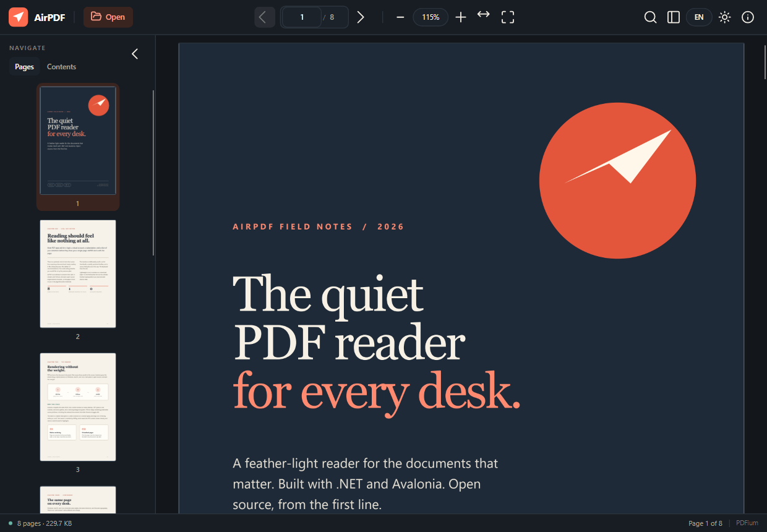Click the thumbnail list scrollbar
Viewport: 767px width, 532px height.
point(153,173)
